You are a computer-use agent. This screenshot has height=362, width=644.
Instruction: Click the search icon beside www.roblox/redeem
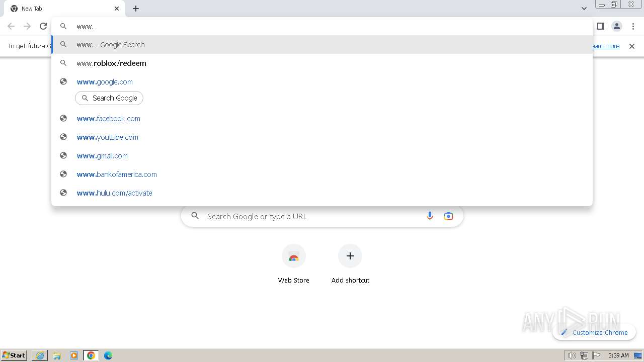click(x=63, y=63)
